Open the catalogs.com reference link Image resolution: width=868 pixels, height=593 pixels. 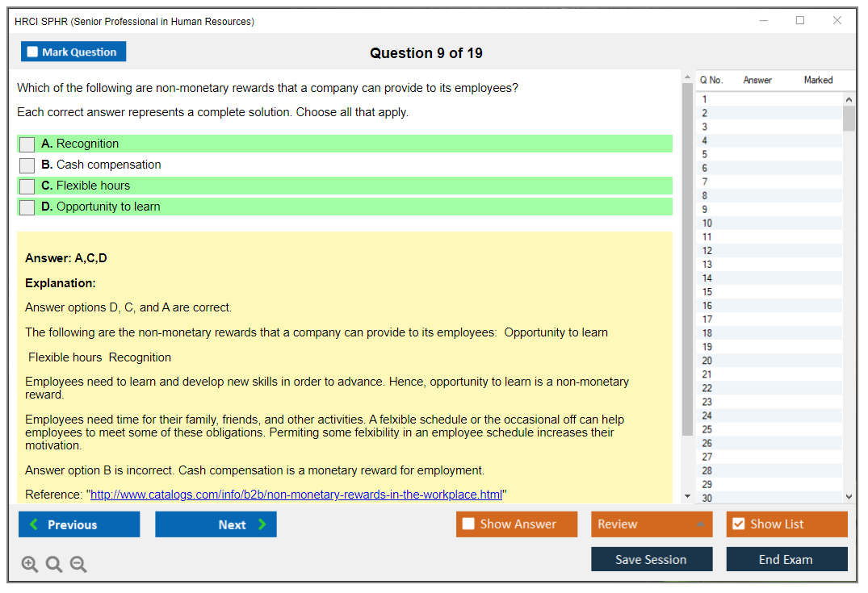(x=296, y=495)
